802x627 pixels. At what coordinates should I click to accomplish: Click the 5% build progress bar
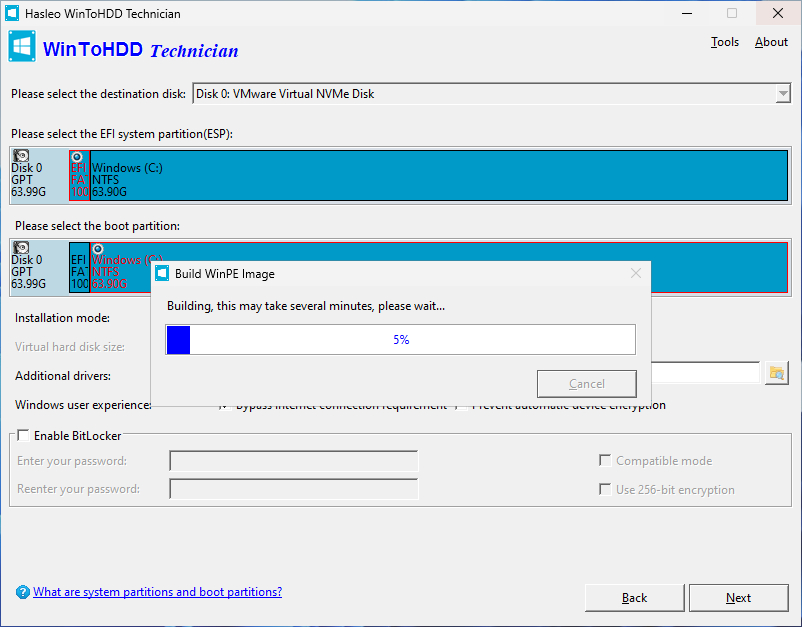400,339
